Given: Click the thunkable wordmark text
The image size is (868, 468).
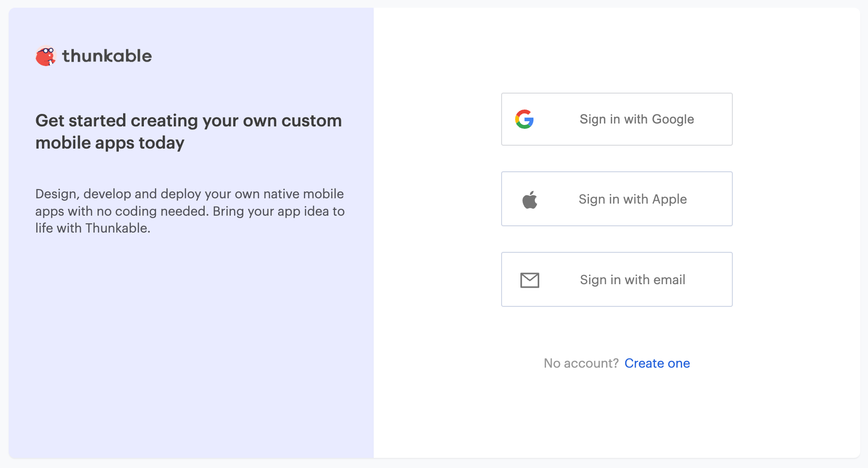Looking at the screenshot, I should coord(107,56).
